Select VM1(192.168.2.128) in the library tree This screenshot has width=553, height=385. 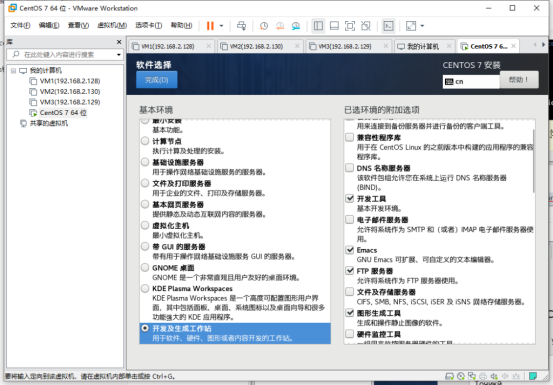click(x=70, y=81)
